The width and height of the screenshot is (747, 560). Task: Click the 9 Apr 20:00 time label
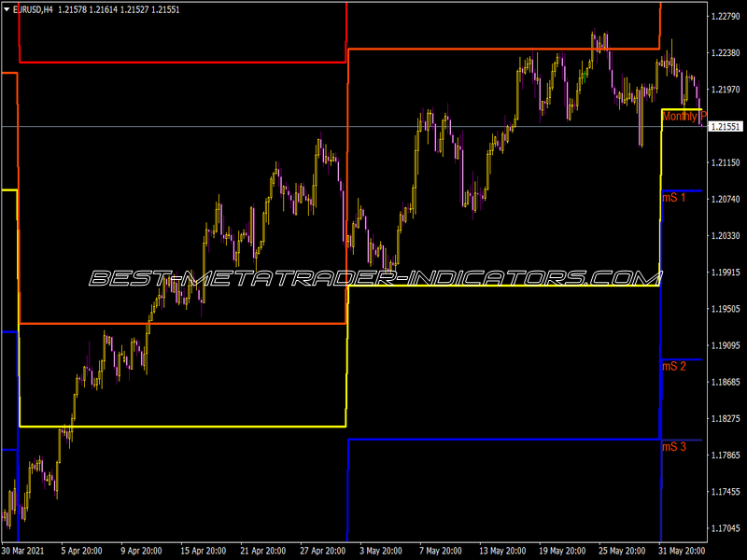[141, 551]
